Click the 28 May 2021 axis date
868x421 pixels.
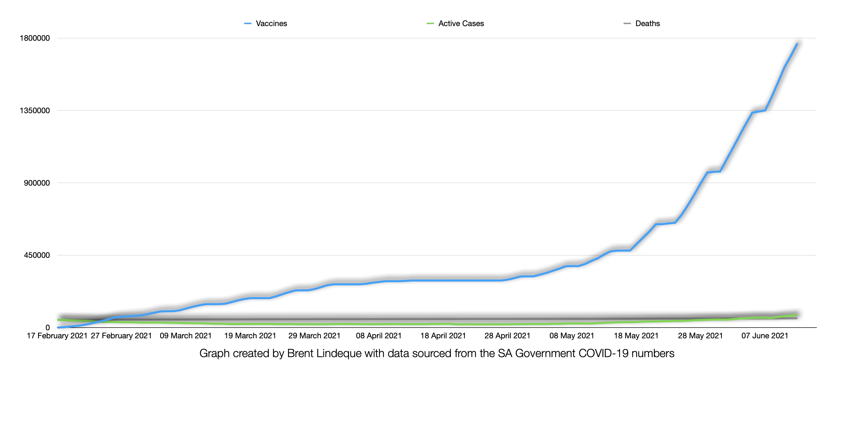pos(700,336)
